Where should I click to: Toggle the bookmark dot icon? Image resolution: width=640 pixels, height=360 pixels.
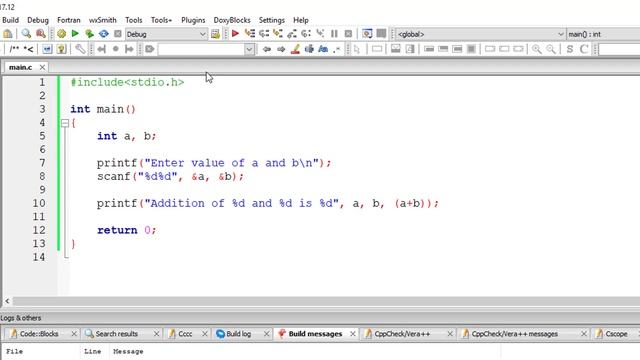click(116, 49)
